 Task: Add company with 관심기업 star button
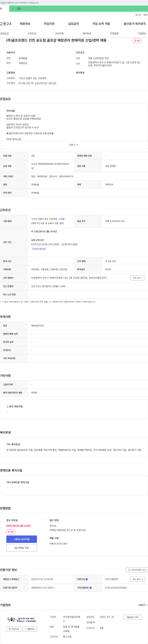[14, 629]
